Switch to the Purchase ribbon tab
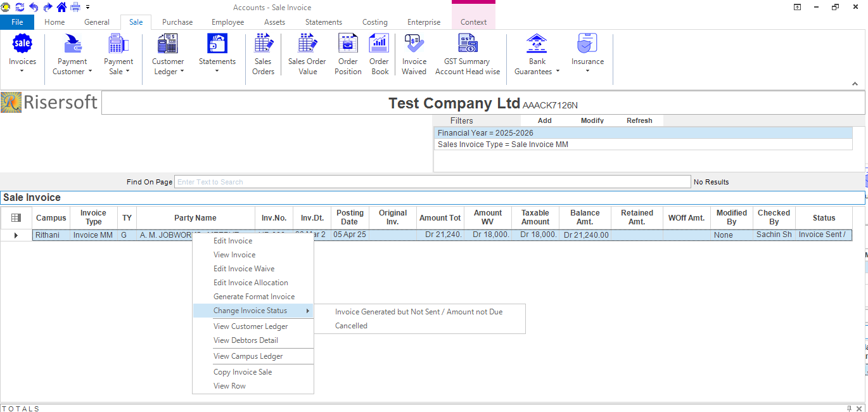 click(177, 22)
